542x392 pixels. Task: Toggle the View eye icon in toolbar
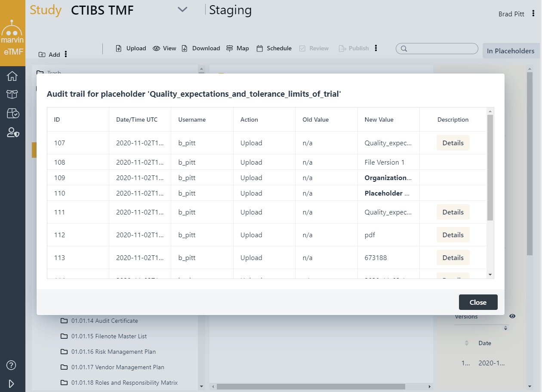point(157,49)
